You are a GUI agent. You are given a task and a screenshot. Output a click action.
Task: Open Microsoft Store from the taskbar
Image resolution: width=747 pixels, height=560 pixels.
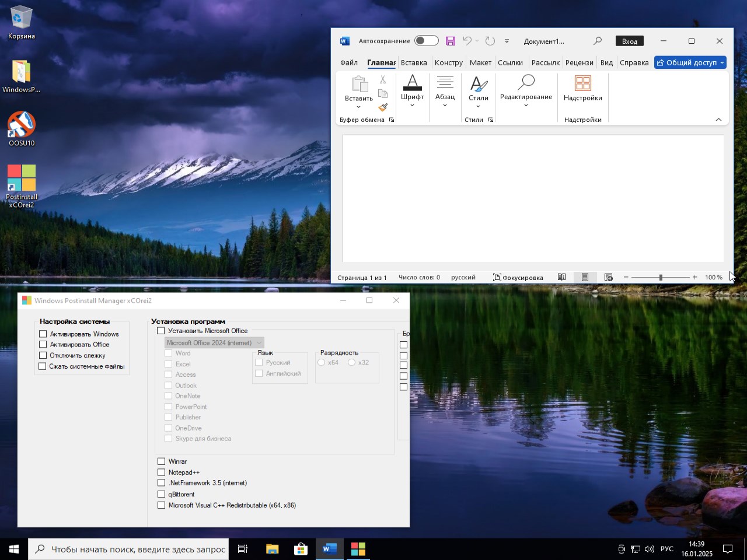pyautogui.click(x=301, y=549)
